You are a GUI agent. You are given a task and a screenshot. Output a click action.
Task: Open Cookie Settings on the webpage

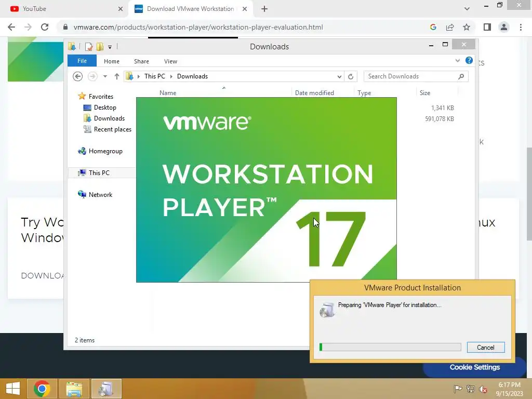pos(475,367)
